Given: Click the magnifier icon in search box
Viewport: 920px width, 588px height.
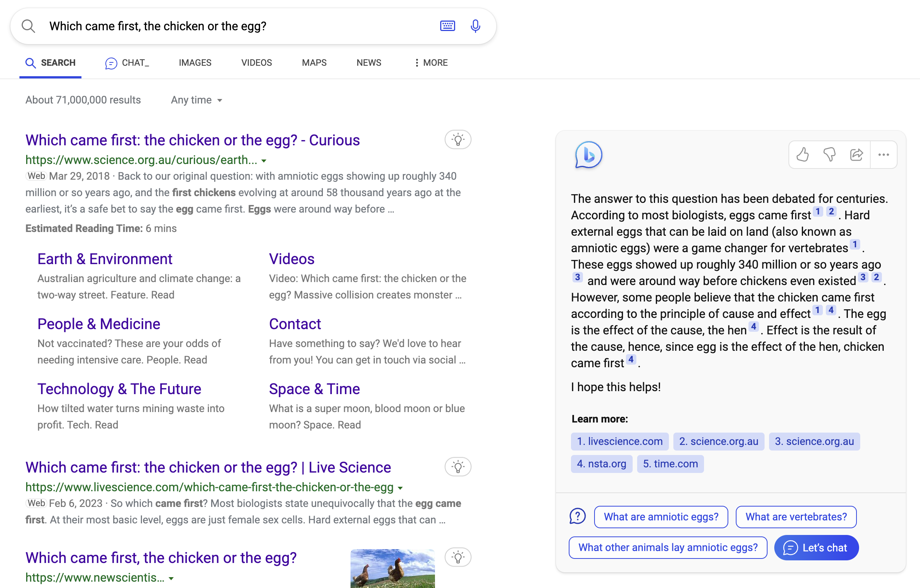Looking at the screenshot, I should tap(28, 26).
